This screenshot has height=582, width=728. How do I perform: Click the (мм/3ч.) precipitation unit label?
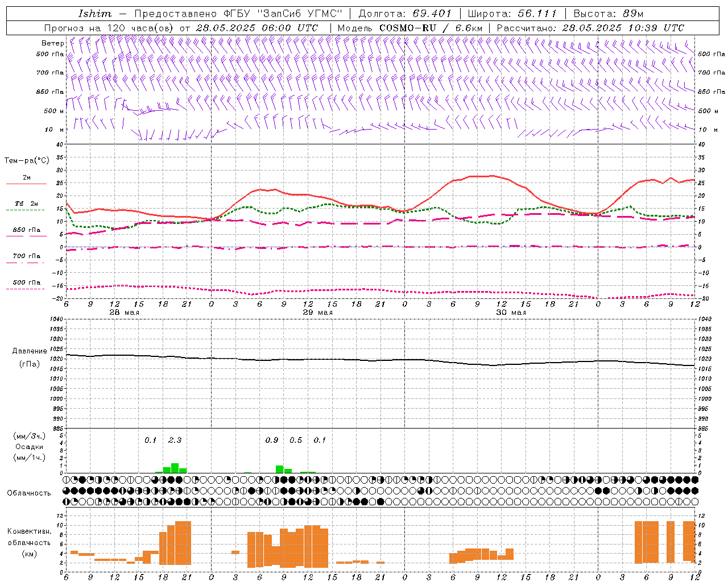[x=29, y=436]
